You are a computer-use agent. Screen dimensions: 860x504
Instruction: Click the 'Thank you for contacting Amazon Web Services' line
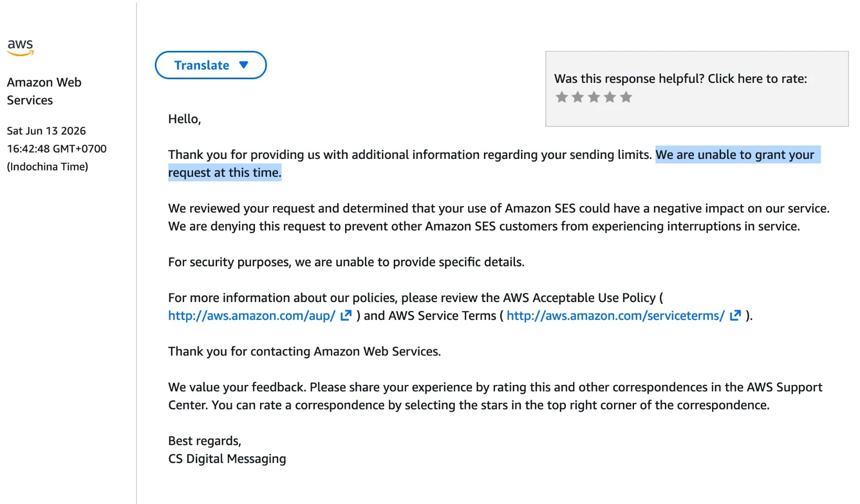(x=304, y=351)
